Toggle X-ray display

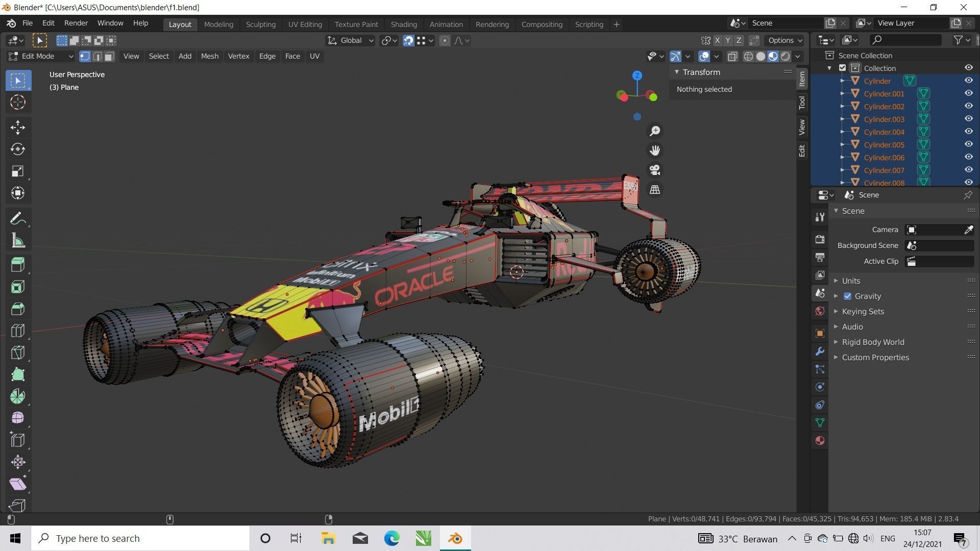[732, 57]
